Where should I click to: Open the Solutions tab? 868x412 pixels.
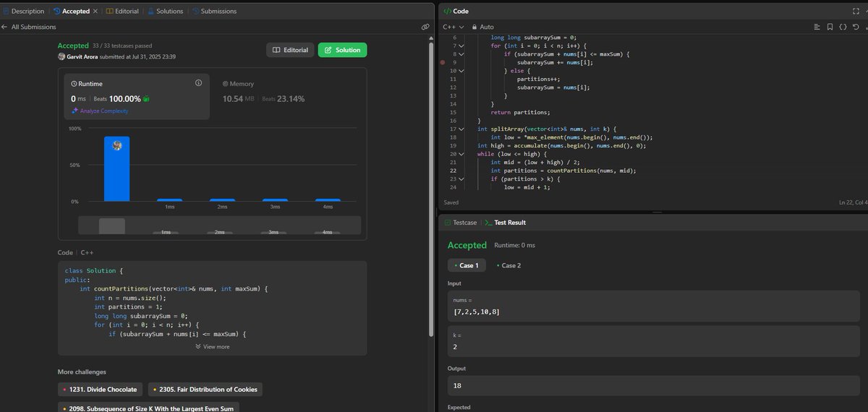(165, 12)
